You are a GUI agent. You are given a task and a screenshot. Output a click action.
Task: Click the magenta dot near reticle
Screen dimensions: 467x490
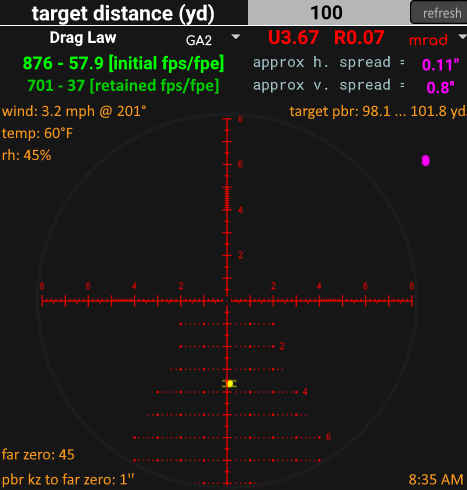(426, 161)
